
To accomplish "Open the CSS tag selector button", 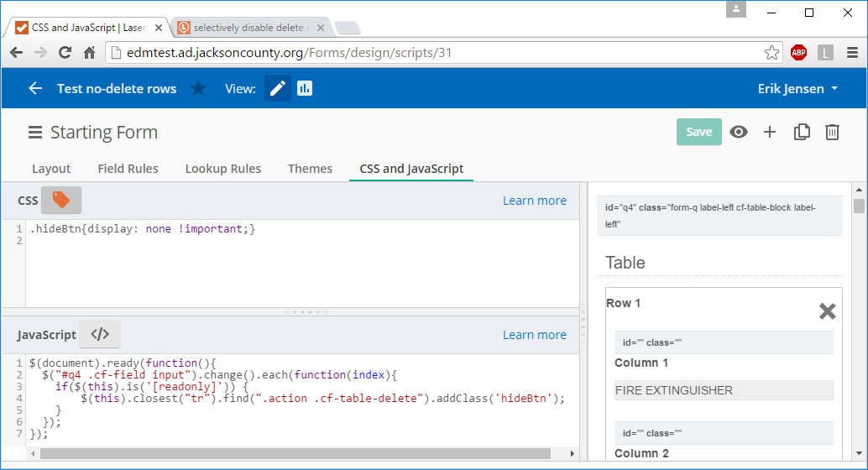I will tap(61, 200).
